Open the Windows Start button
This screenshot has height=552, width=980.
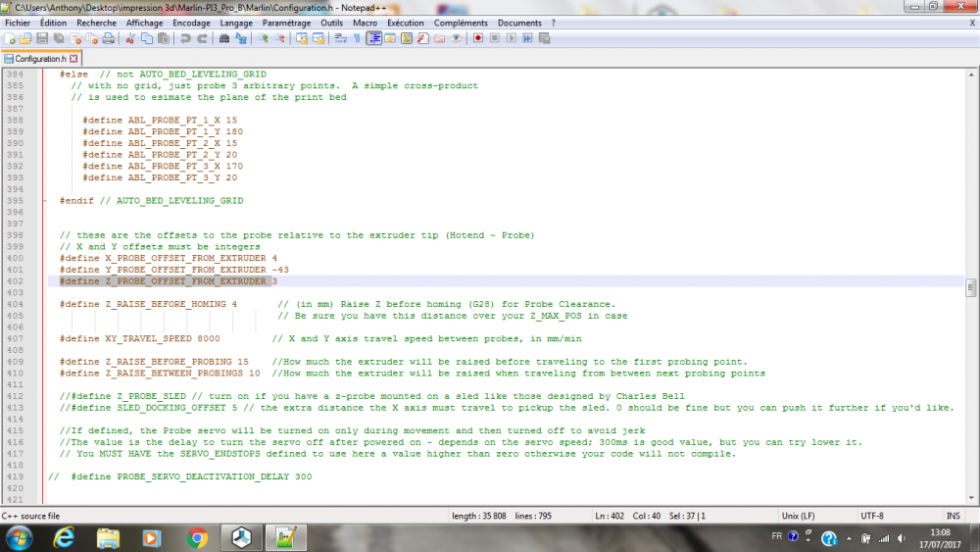click(x=19, y=537)
